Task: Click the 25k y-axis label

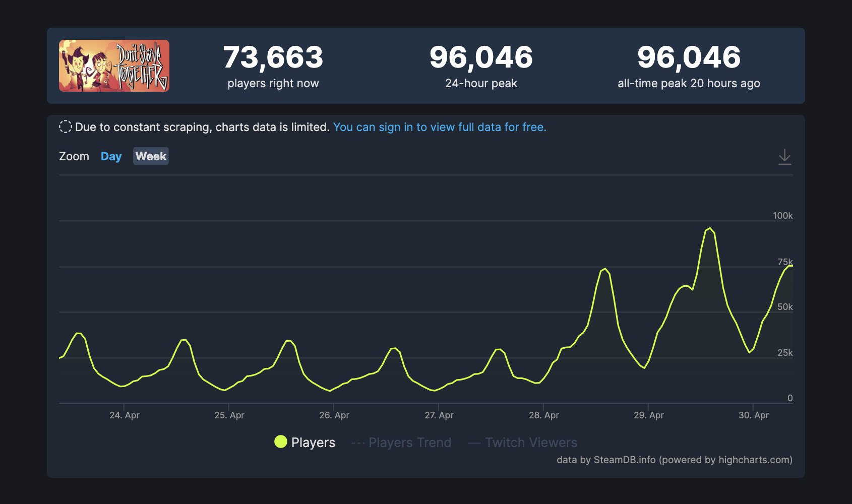Action: (785, 353)
